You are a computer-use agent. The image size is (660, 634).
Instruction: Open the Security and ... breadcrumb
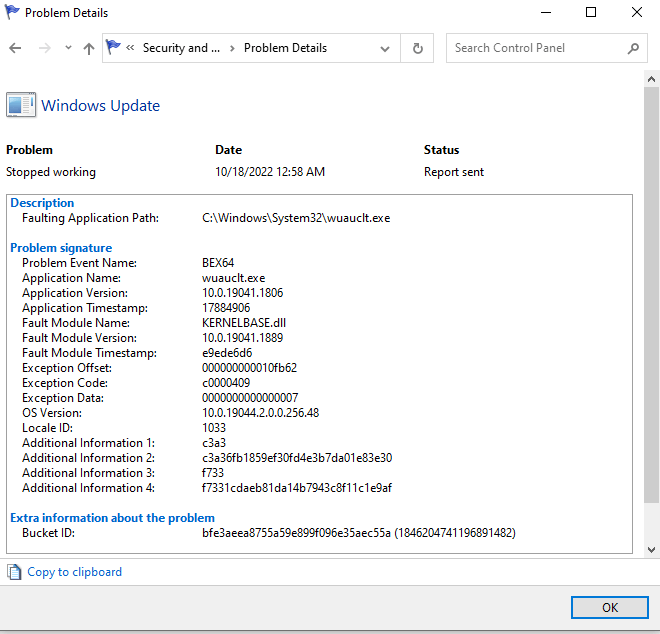181,48
